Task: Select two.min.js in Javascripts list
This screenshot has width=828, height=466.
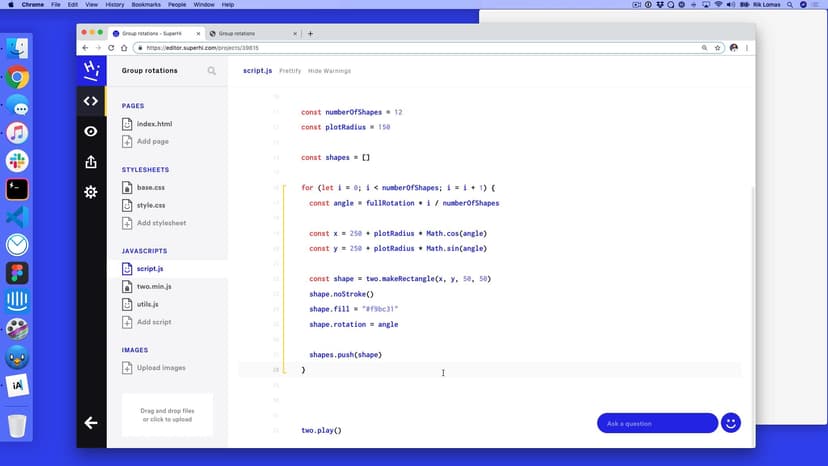Action: [156, 286]
